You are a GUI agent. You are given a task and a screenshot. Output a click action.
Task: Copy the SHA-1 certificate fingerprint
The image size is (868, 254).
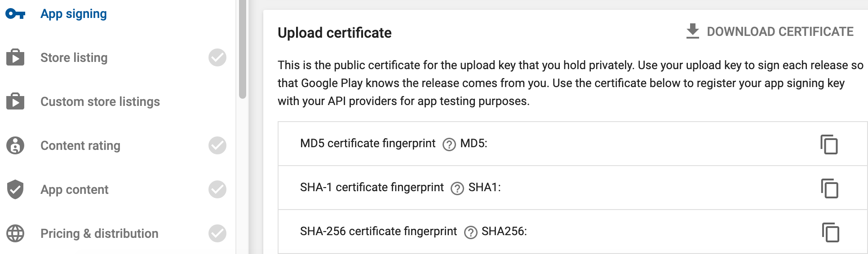829,188
